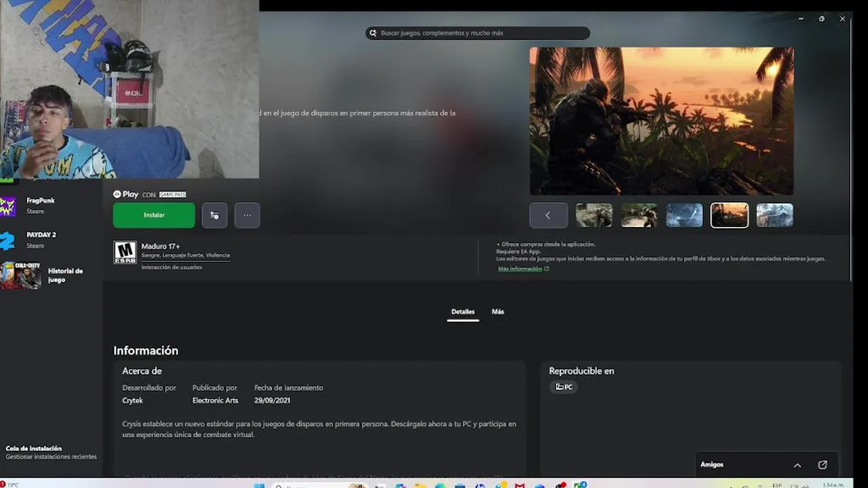Screen dimensions: 868x488
Task: Open the Más información link
Action: (x=524, y=269)
